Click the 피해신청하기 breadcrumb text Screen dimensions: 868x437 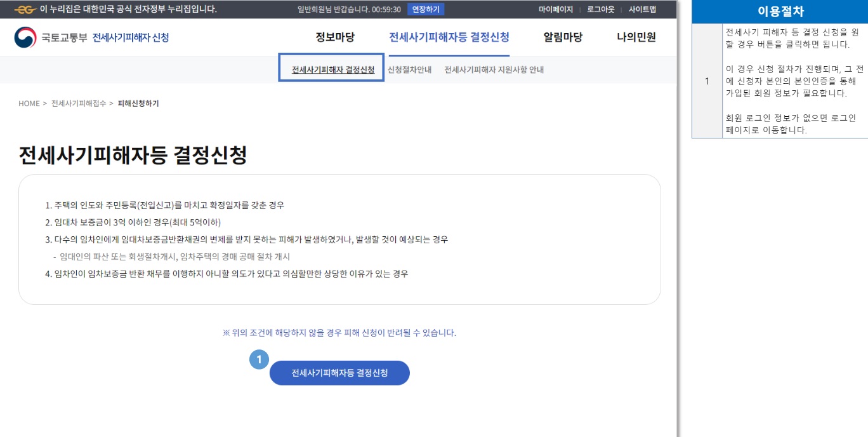[x=138, y=104]
